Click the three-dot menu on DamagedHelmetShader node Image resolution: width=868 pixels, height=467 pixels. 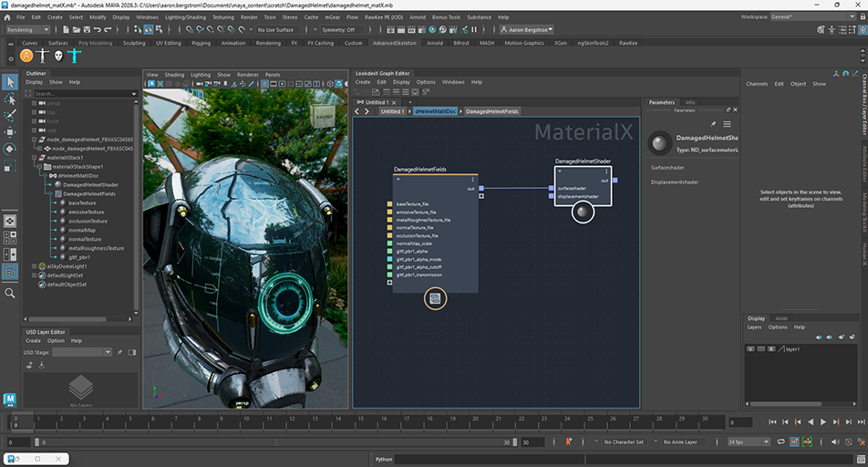tap(606, 171)
